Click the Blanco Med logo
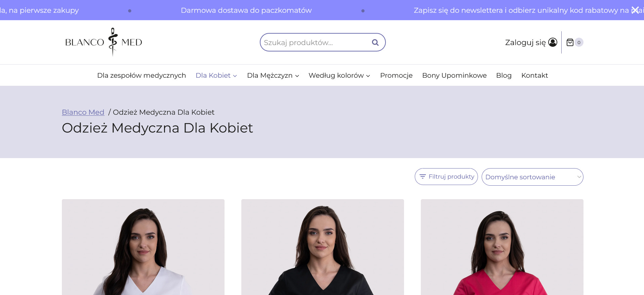 pyautogui.click(x=104, y=42)
